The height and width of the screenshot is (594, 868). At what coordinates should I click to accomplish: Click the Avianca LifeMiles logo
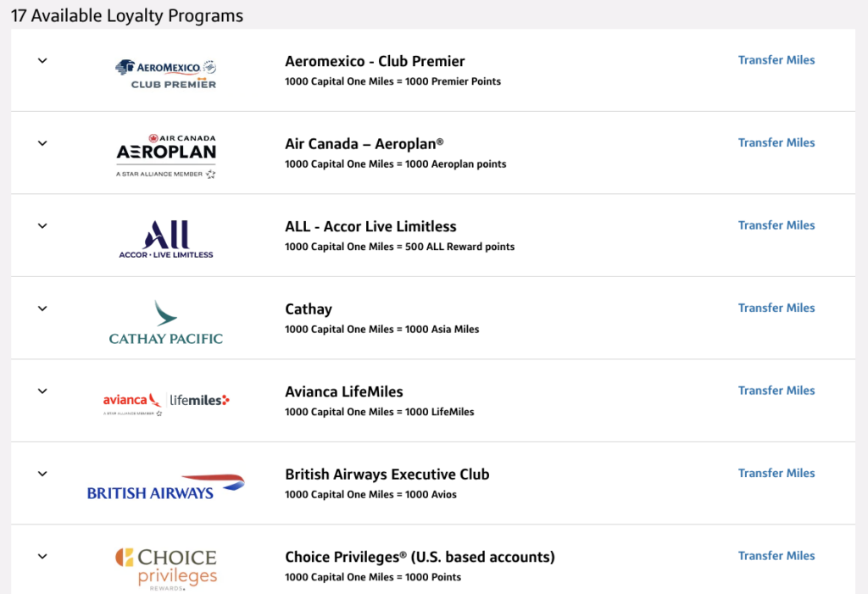pyautogui.click(x=166, y=402)
